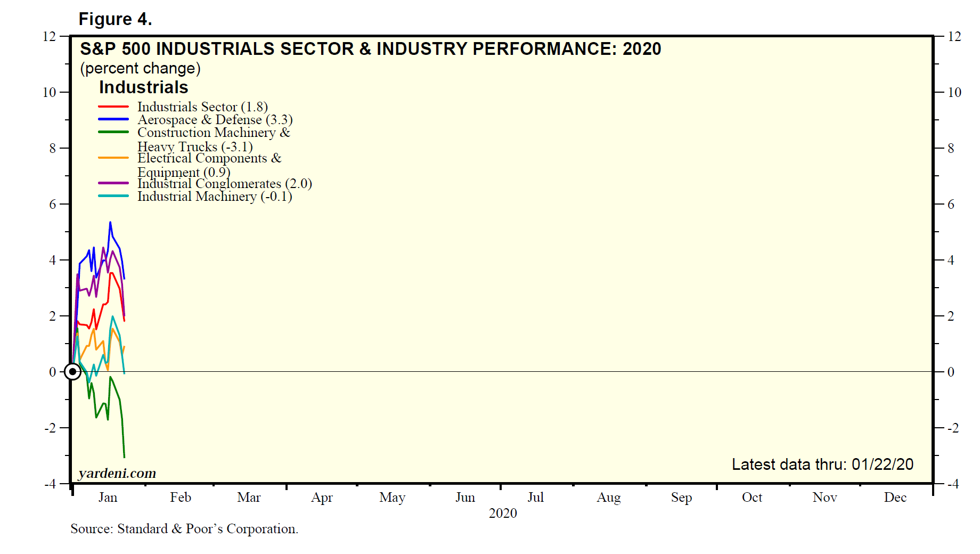Select the Dec label on the x-axis
980x554 pixels.
(895, 498)
